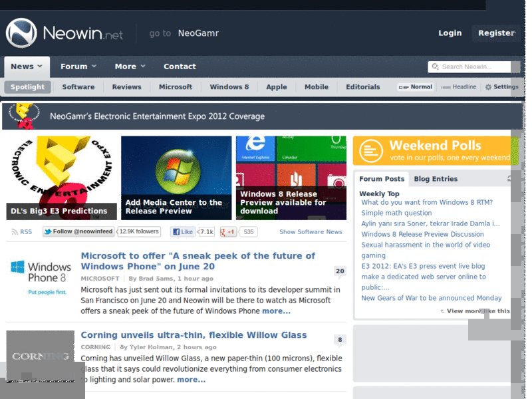
Task: Click author Tyler Holman
Action: (x=151, y=347)
